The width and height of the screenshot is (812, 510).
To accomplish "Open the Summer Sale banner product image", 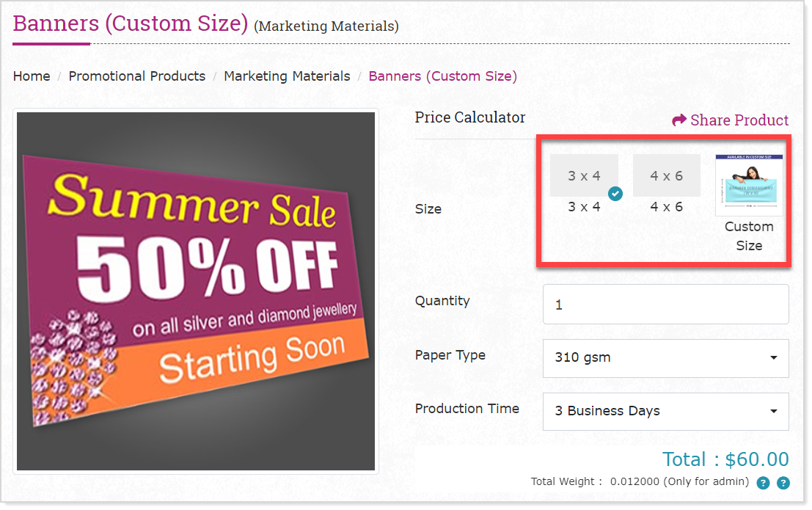I will pyautogui.click(x=196, y=291).
